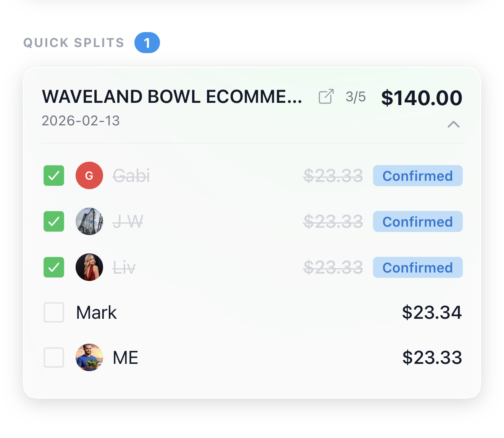Click the Confirmed badge next to Liv
Image resolution: width=504 pixels, height=438 pixels.
pyautogui.click(x=418, y=267)
